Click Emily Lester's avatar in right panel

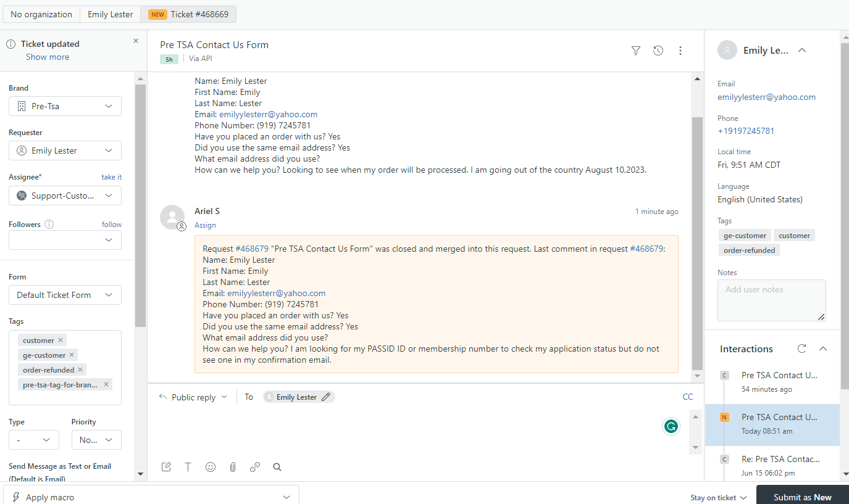coord(727,50)
